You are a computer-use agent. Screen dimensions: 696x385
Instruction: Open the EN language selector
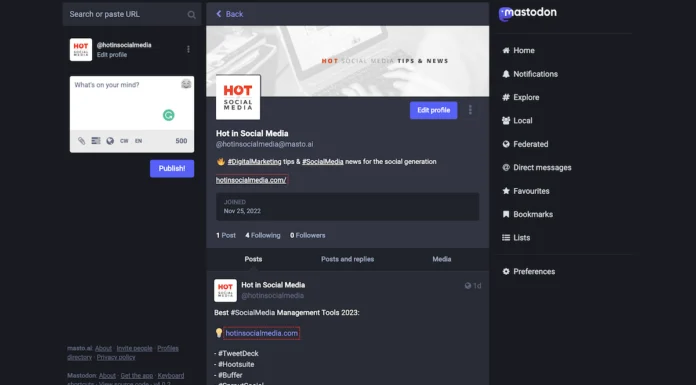point(138,141)
